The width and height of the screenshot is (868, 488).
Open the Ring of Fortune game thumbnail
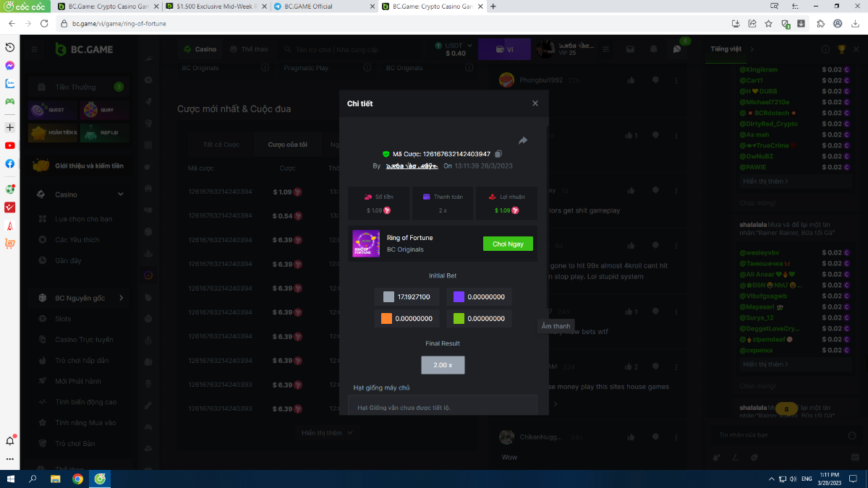point(366,244)
